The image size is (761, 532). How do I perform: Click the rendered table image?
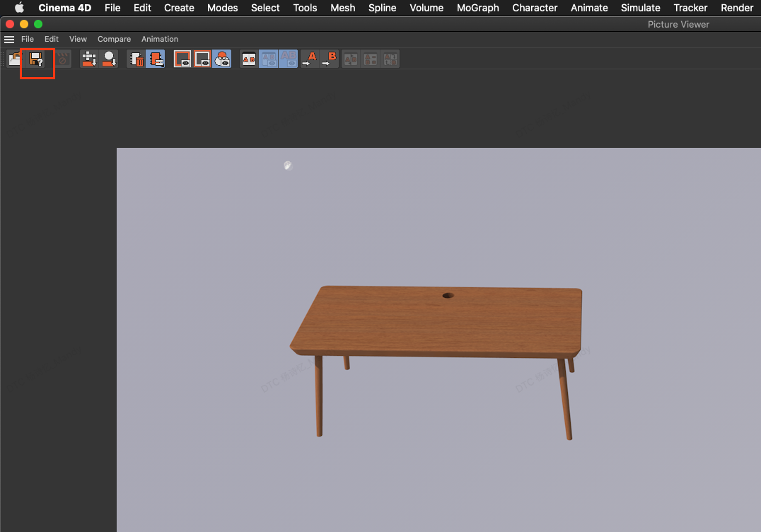(x=438, y=340)
